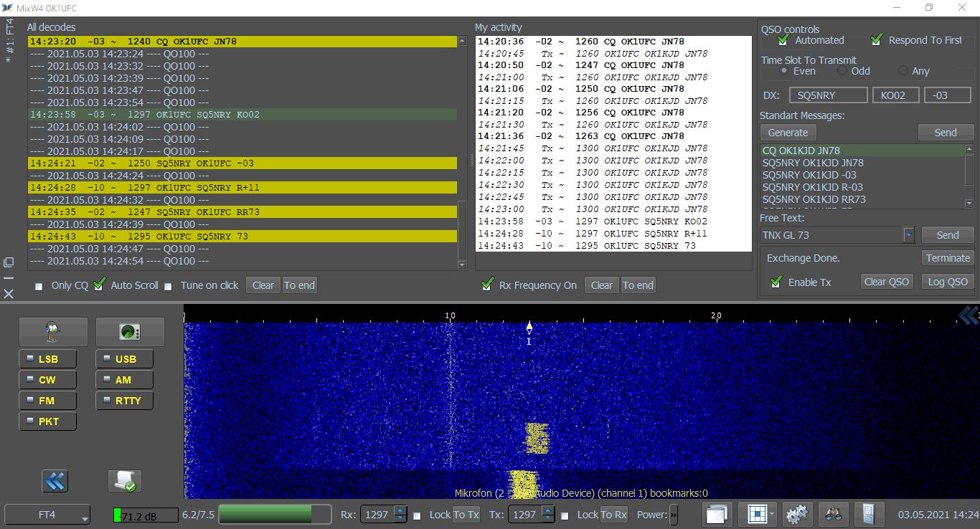
Task: Click the Log QSO button
Action: (947, 282)
